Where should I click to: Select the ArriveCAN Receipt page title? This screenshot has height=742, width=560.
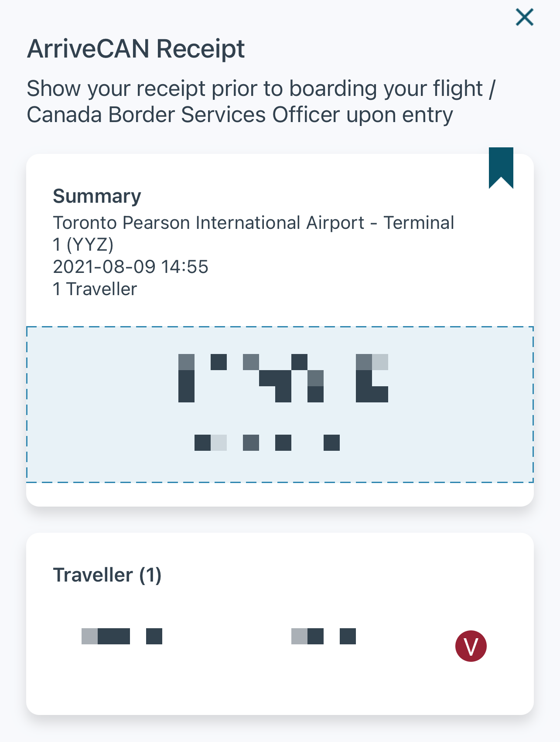(x=136, y=49)
